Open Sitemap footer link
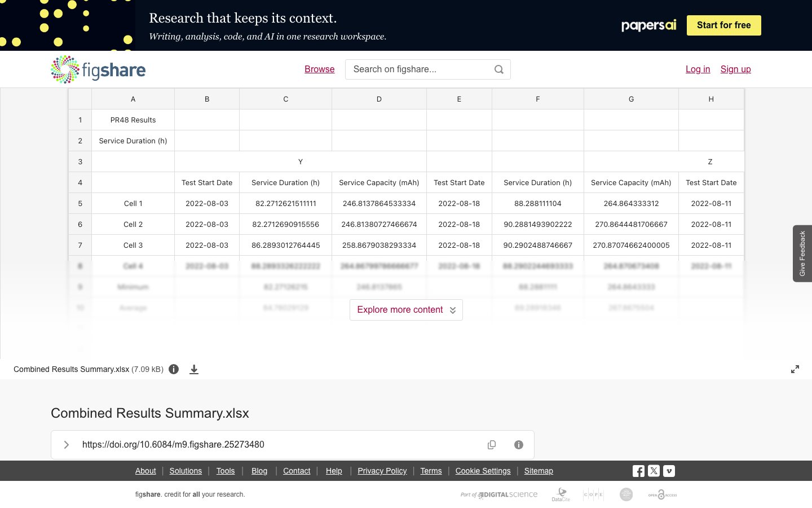This screenshot has width=812, height=508. pyautogui.click(x=539, y=471)
